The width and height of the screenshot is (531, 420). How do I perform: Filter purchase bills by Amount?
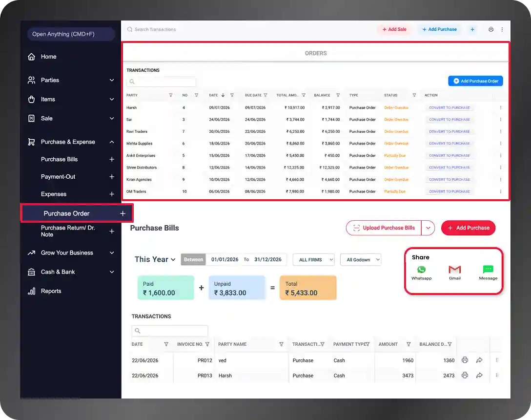tap(409, 344)
